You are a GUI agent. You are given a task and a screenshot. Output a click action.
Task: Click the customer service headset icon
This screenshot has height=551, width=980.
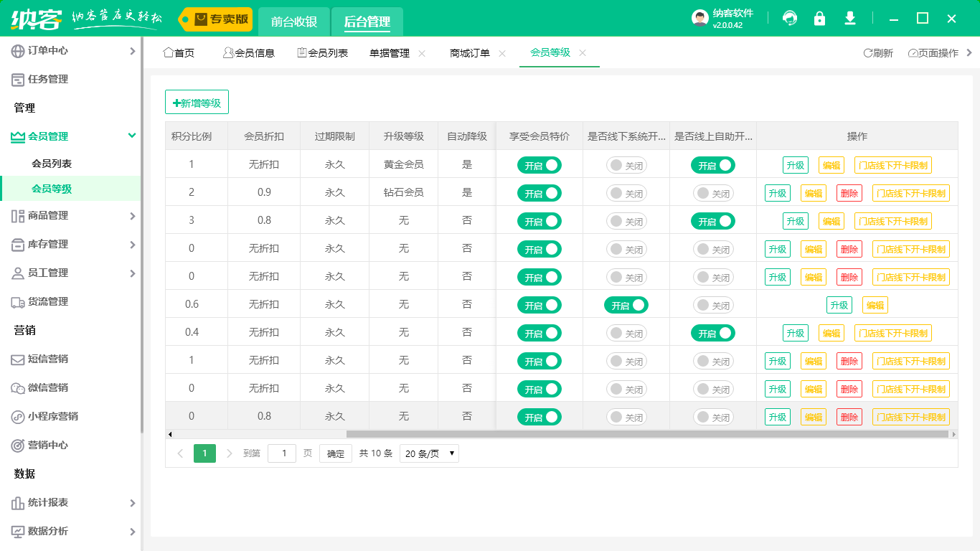(x=790, y=19)
